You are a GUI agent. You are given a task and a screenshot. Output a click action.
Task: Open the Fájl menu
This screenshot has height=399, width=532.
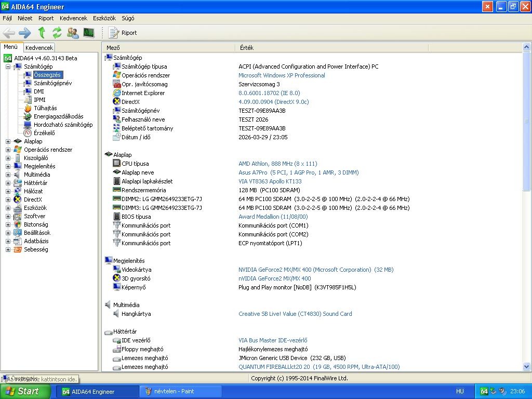[x=7, y=18]
